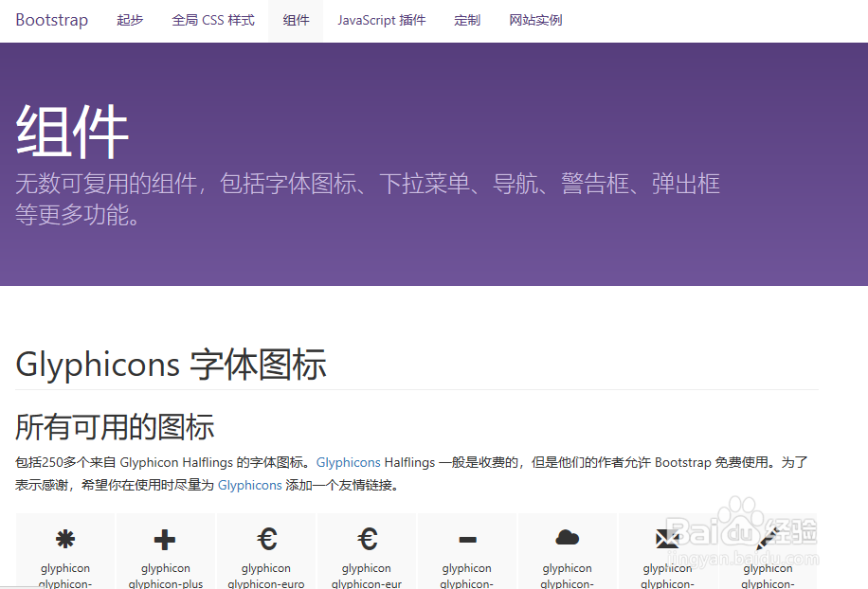Screen dimensions: 868x589
Task: Click the banner subtitle starting '无数可复用的组件'
Action: point(368,199)
